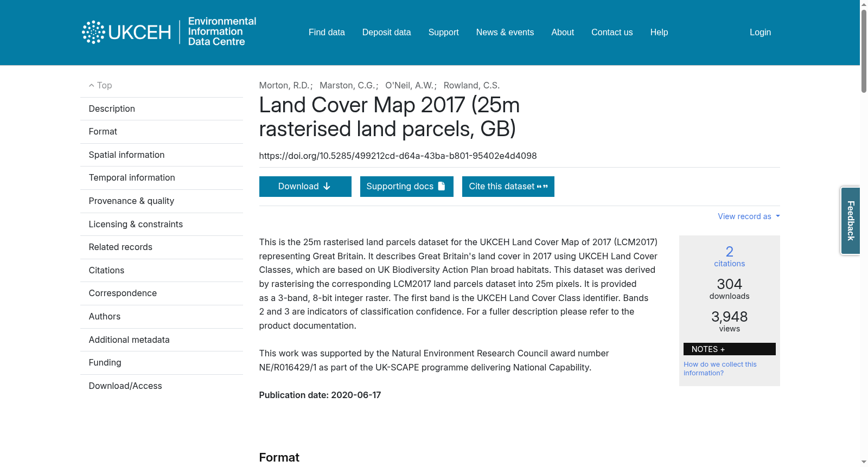Viewport: 868px width, 467px height.
Task: Open the Help page
Action: pos(659,33)
